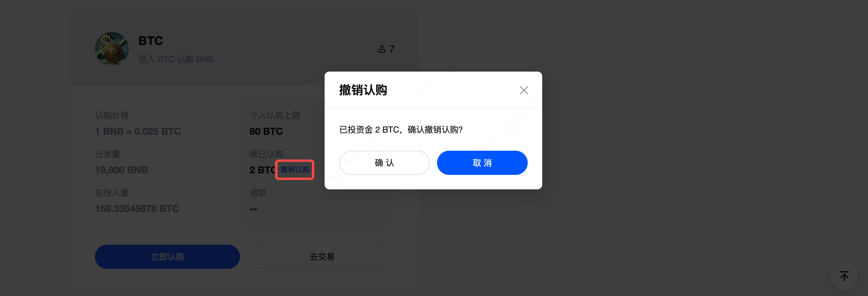Viewport: 868px width, 296px height.
Task: Close the 撤销认购 dialog with X
Action: click(x=524, y=90)
